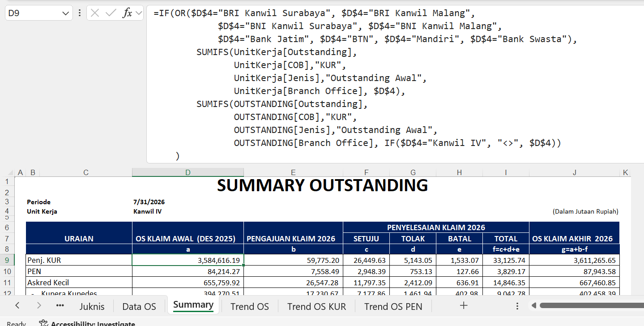Select all cells using the corner button
644x326 pixels.
7,172
